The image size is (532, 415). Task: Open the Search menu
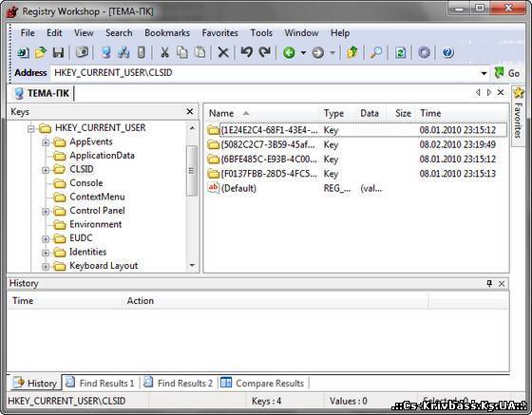119,33
